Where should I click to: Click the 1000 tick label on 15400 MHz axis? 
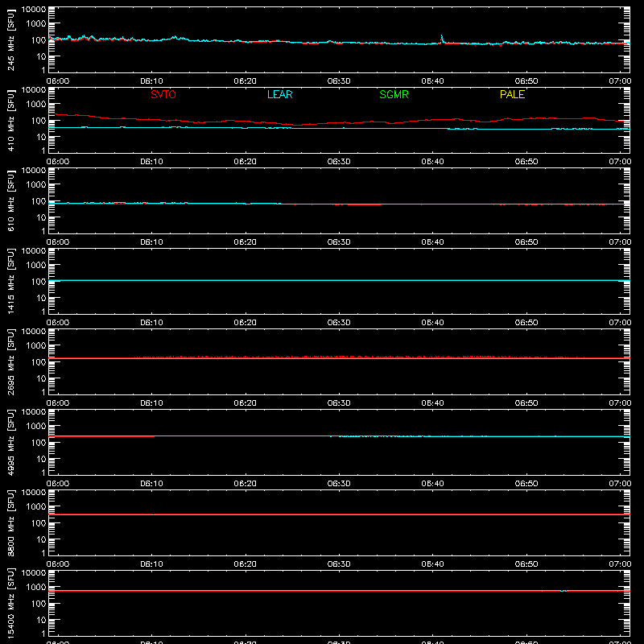click(x=36, y=588)
